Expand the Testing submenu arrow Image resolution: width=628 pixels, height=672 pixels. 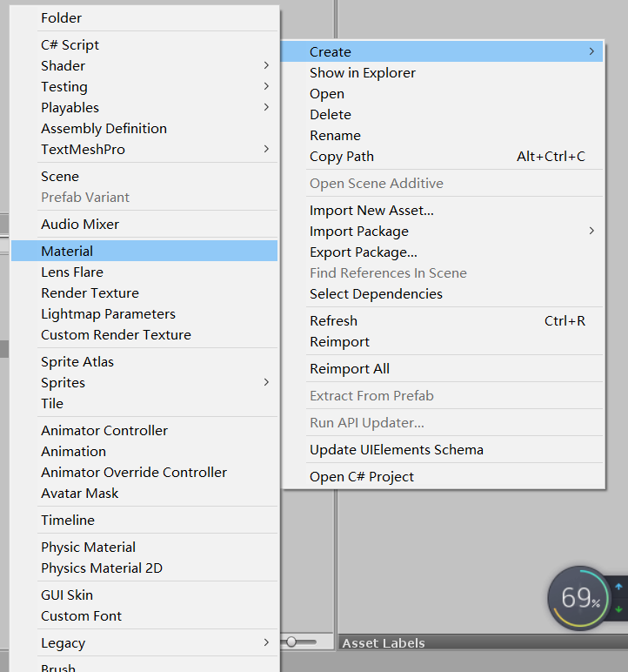pyautogui.click(x=266, y=86)
